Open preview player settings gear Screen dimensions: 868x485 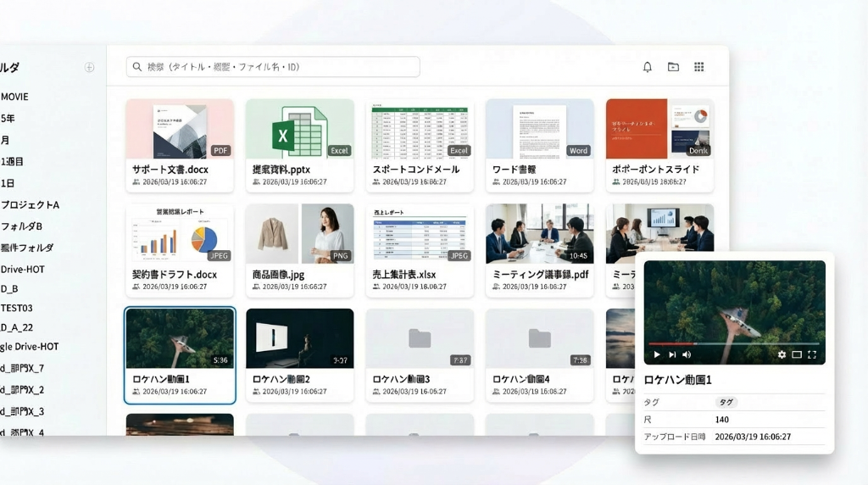782,354
